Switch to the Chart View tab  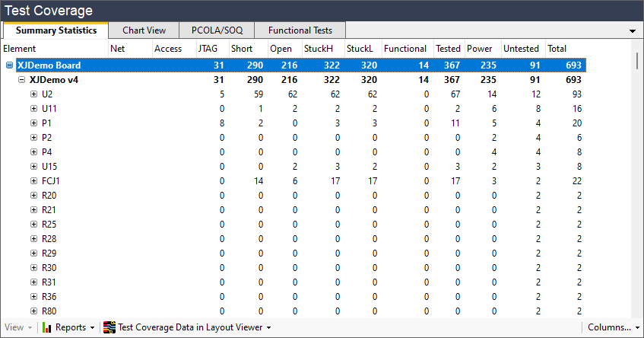coord(144,30)
